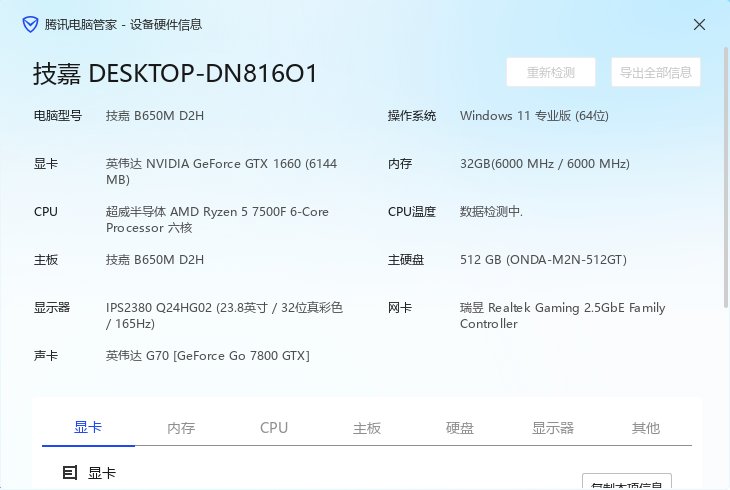Open the CPU tab

(274, 428)
